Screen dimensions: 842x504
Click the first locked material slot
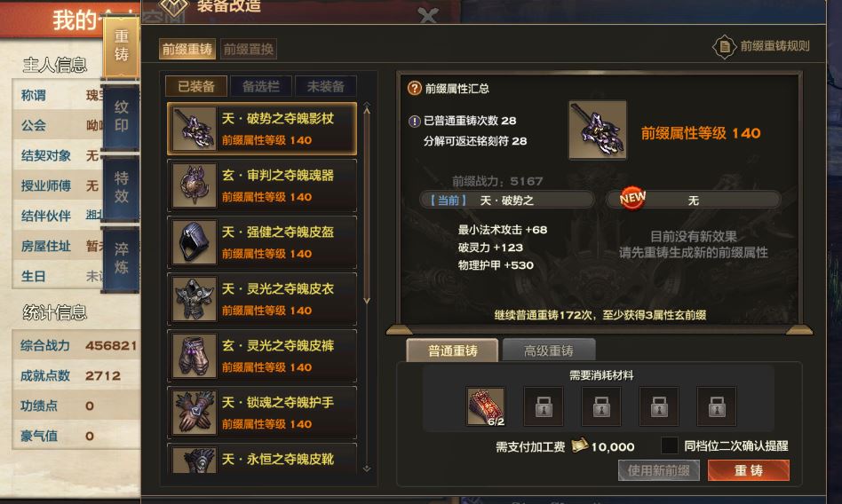click(544, 406)
